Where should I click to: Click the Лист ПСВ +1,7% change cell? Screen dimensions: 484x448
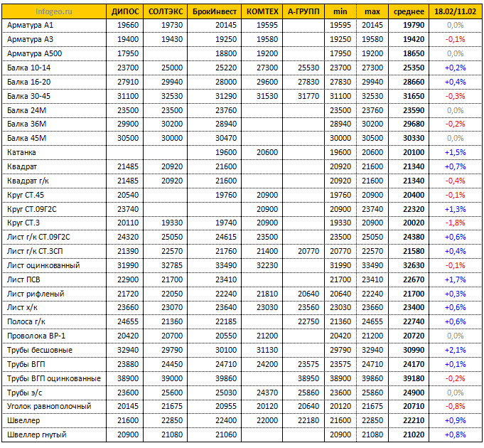pos(456,279)
